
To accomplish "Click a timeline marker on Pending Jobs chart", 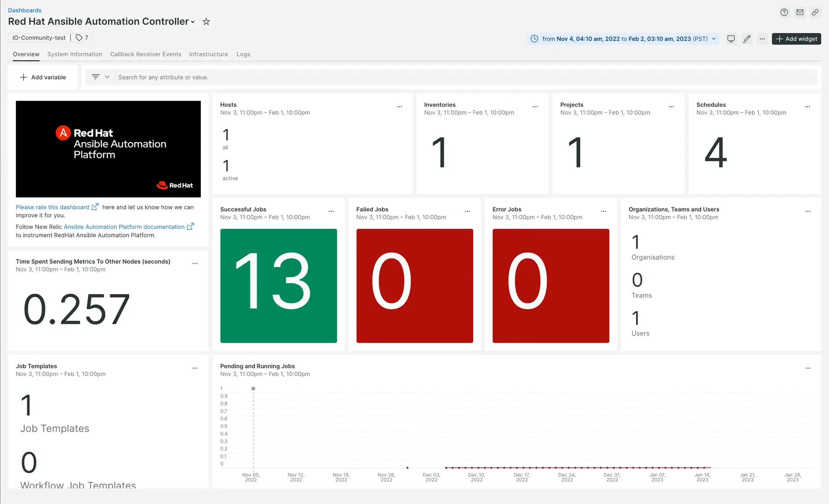I will click(x=253, y=388).
